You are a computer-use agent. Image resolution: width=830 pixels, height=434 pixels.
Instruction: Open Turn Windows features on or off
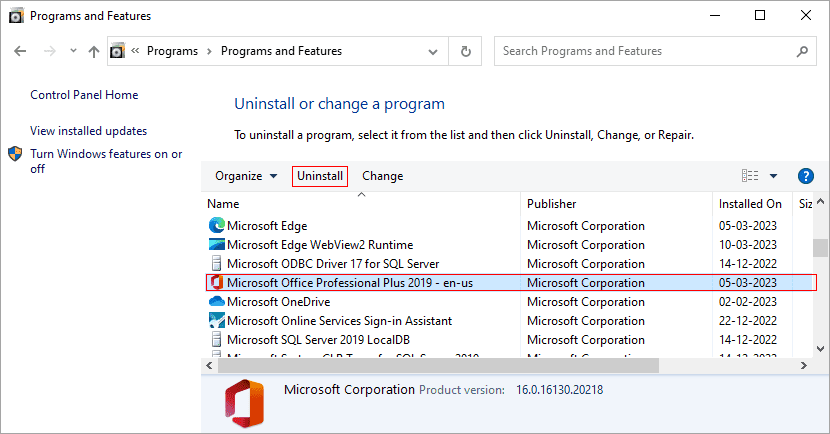[106, 161]
